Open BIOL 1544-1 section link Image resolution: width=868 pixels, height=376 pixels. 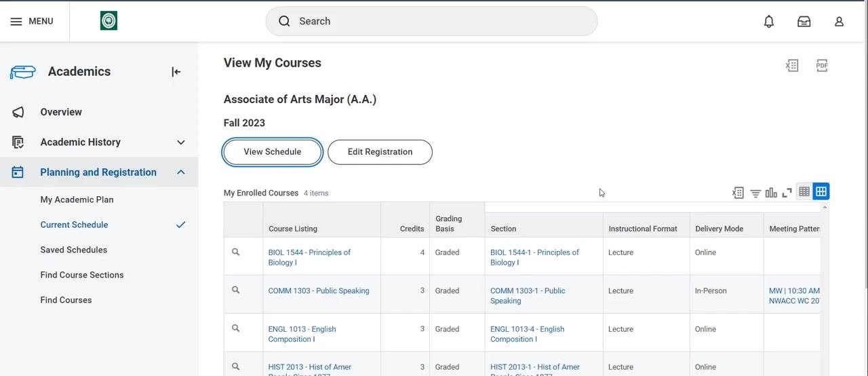pos(534,257)
